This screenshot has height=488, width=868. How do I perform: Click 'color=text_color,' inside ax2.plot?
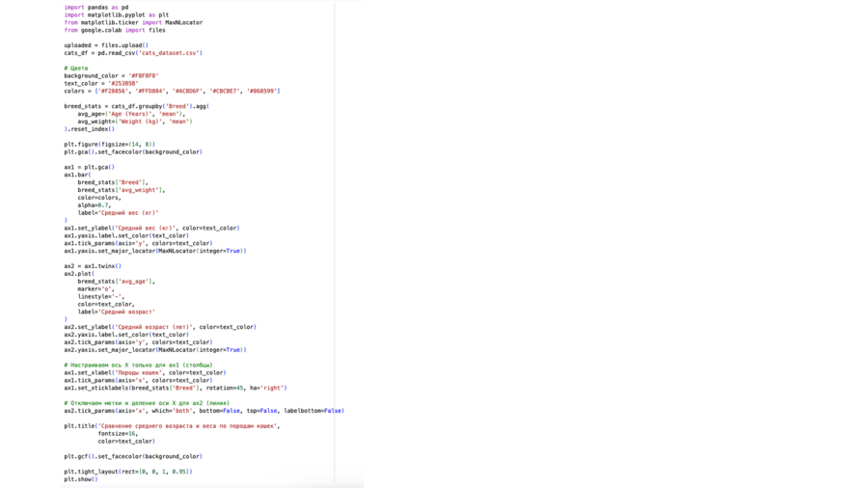(x=106, y=305)
